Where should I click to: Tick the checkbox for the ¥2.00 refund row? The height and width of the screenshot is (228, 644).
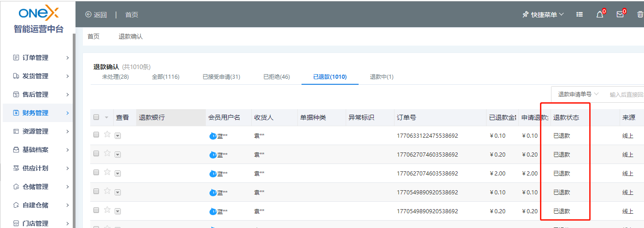[96, 172]
